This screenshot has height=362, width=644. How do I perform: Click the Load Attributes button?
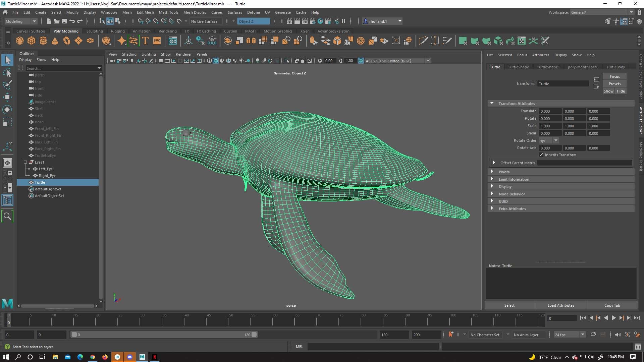click(560, 305)
